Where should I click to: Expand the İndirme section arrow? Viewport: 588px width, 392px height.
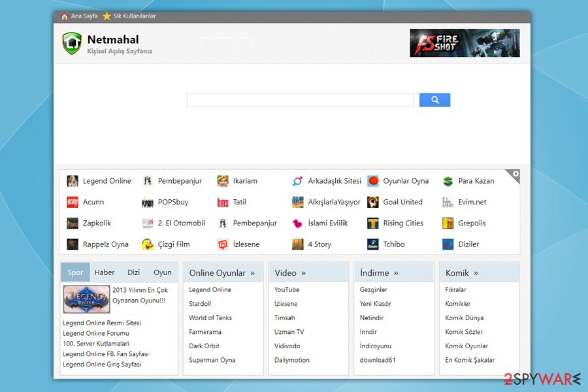(x=396, y=273)
